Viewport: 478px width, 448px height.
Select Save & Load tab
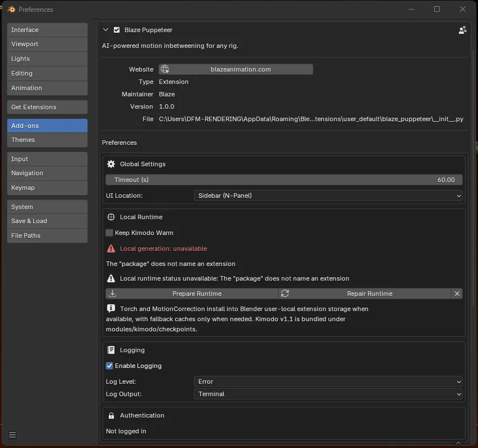(47, 221)
